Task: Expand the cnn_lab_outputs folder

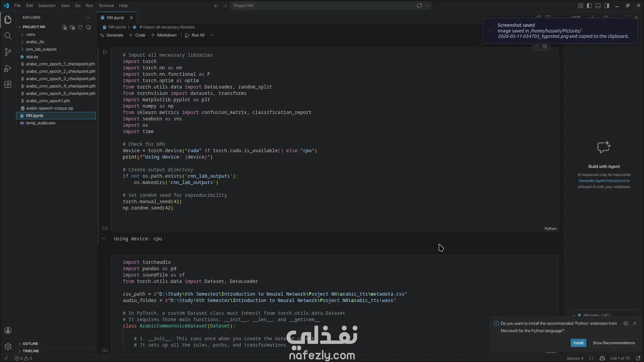Action: (x=56, y=49)
